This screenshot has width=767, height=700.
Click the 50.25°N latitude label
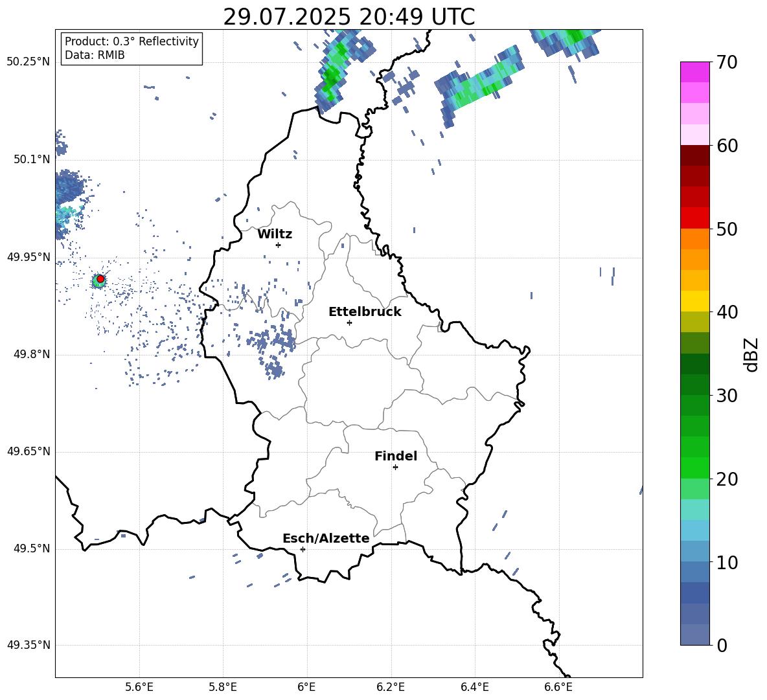pyautogui.click(x=29, y=62)
